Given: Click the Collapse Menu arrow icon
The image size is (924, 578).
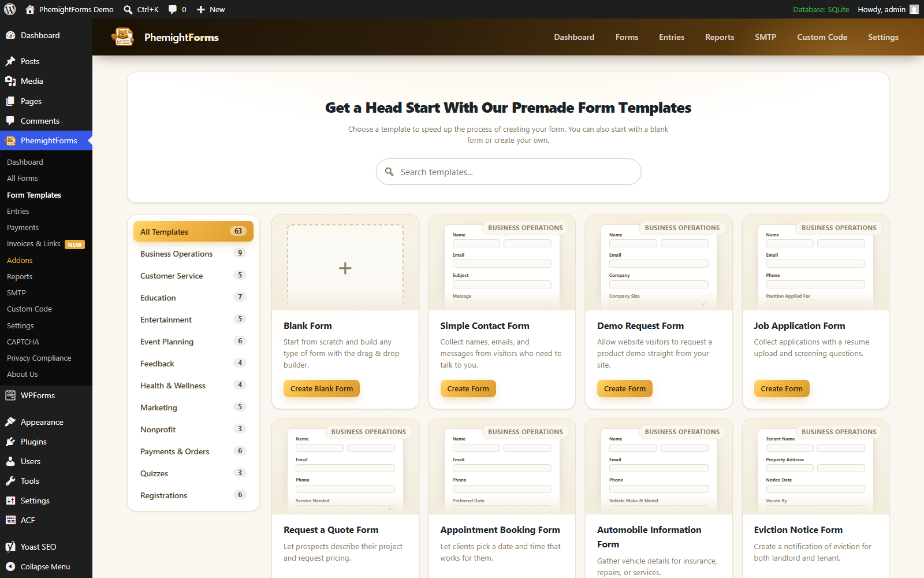Looking at the screenshot, I should coord(10,566).
